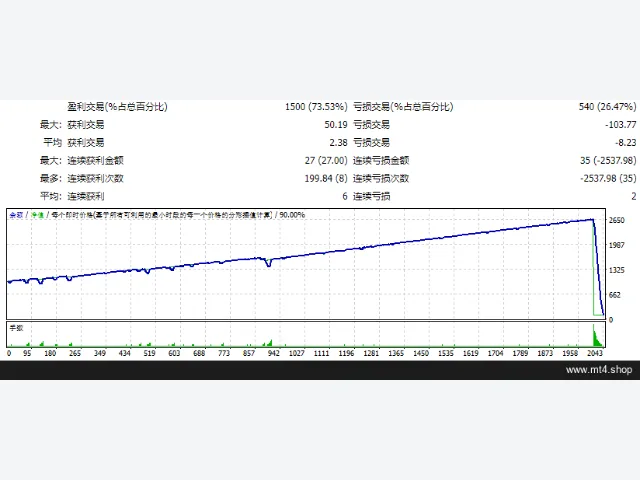The image size is (640, 480).
Task: Click the value '-2537.98 (35)'
Action: point(608,178)
